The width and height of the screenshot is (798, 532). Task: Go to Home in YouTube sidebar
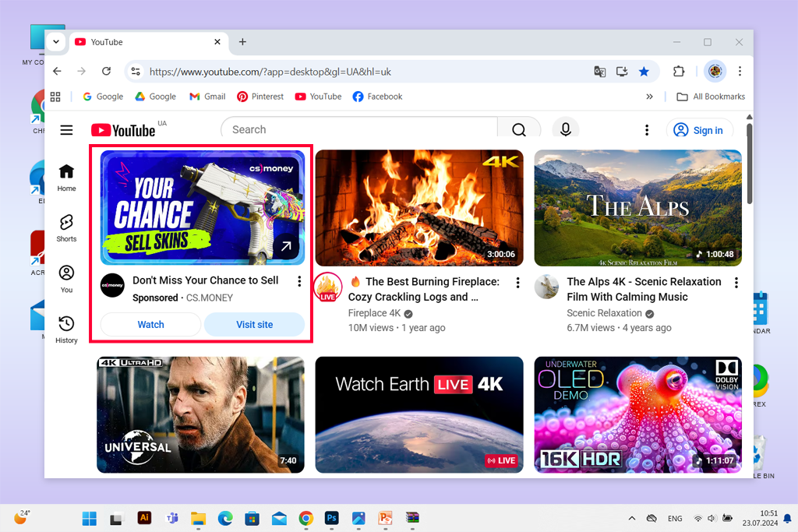[x=66, y=178]
